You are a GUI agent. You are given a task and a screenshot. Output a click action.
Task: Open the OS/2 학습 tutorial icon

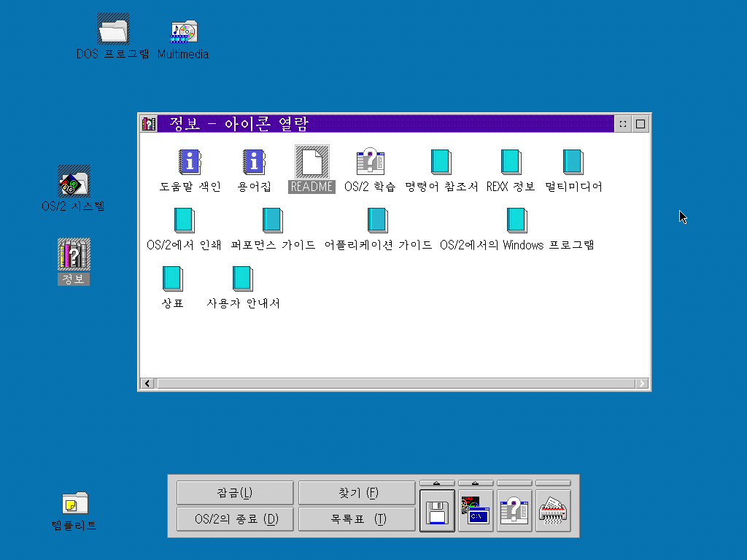coord(370,162)
